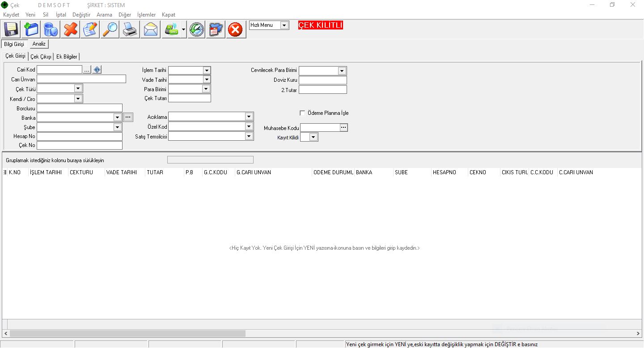
Task: Click the calendar folder icon
Action: [216, 29]
